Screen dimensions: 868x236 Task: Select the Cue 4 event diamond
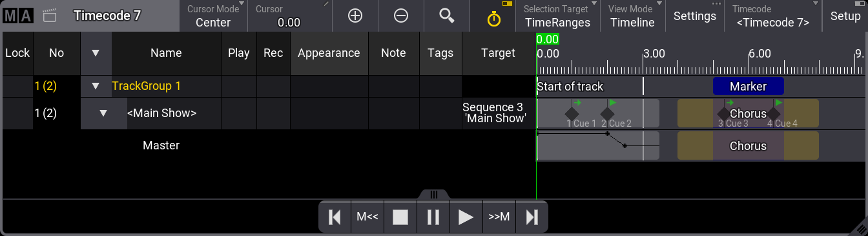tap(773, 114)
